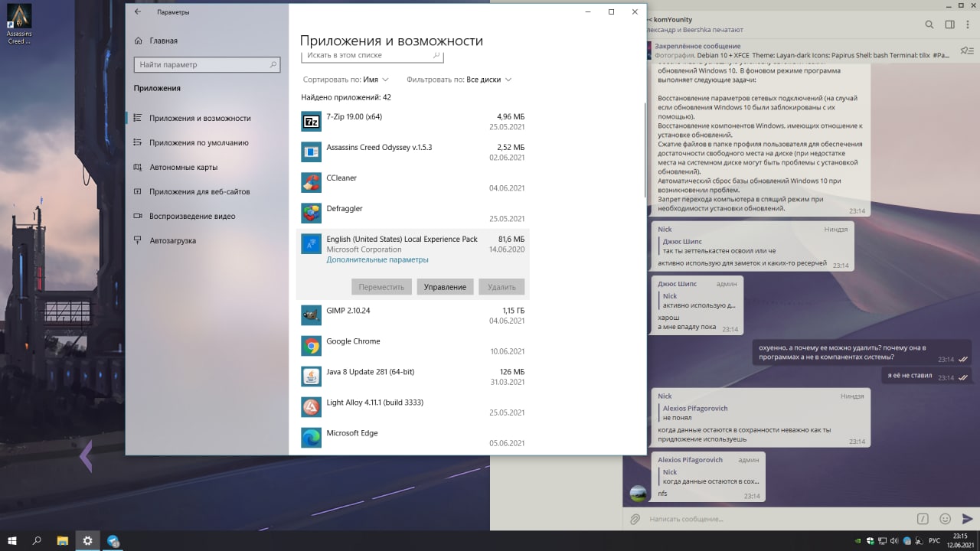Select Light Alloy 4.11.1 list entry

point(413,408)
